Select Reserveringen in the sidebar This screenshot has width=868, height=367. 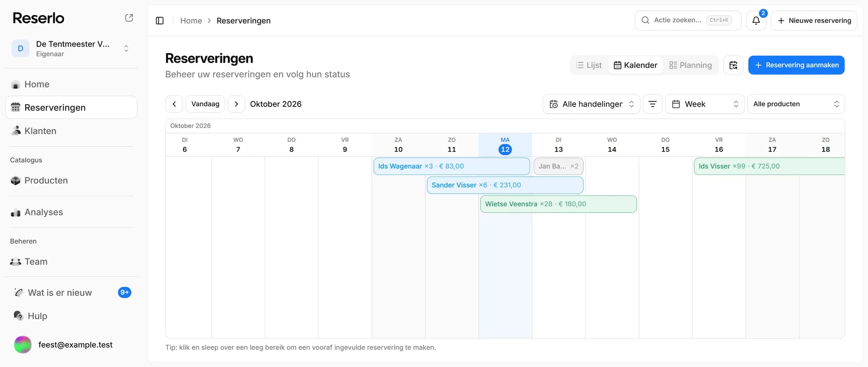click(x=71, y=108)
